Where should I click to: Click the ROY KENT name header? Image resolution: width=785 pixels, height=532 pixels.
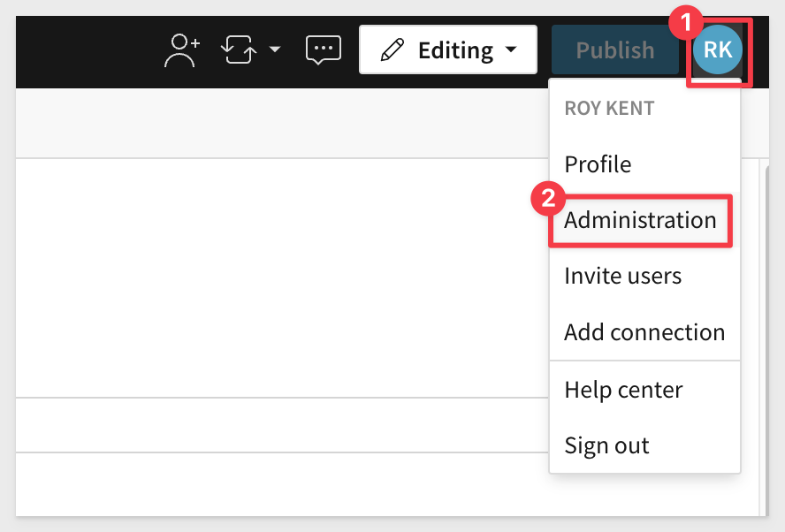click(x=609, y=109)
